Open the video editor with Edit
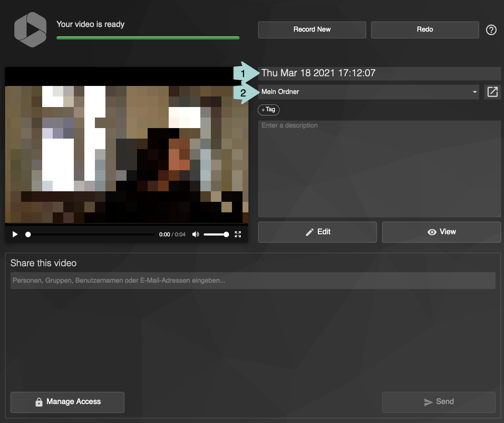The height and width of the screenshot is (423, 504). (x=317, y=232)
